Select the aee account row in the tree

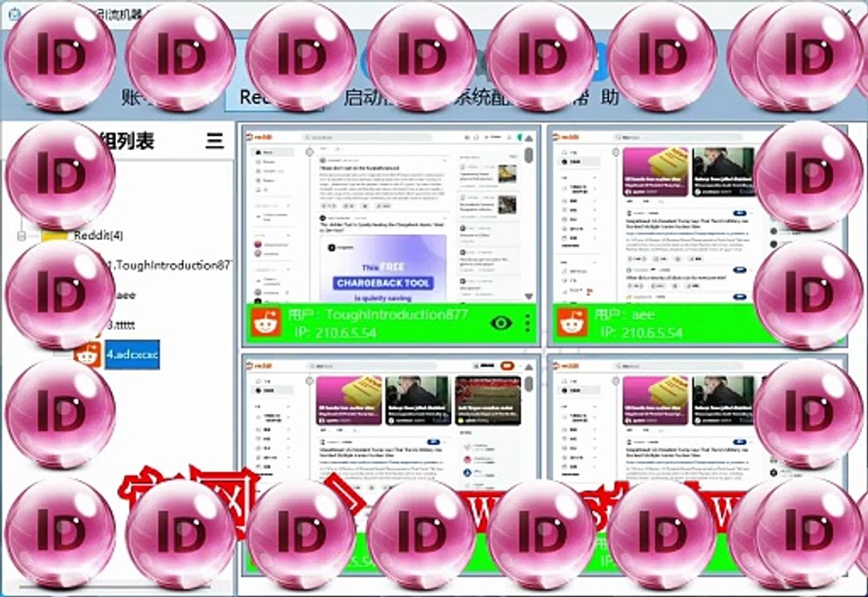point(125,295)
